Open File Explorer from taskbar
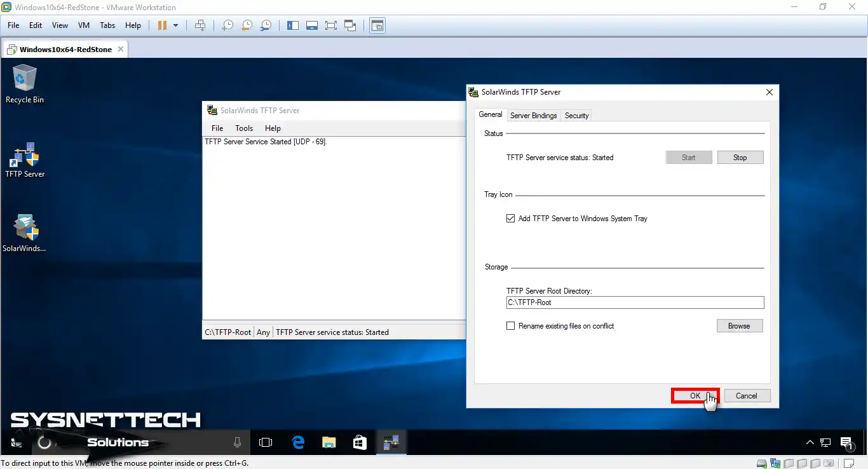The image size is (868, 469). tap(329, 442)
